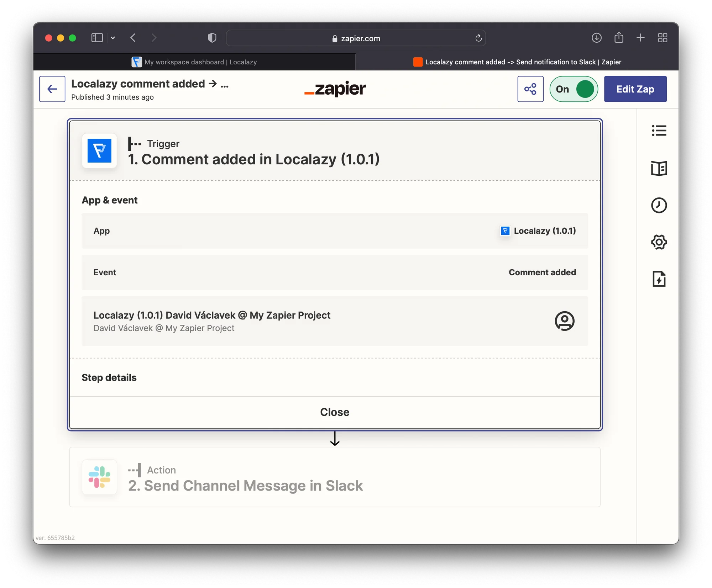
Task: Click the Action label icon in the Slack step
Action: [x=135, y=470]
